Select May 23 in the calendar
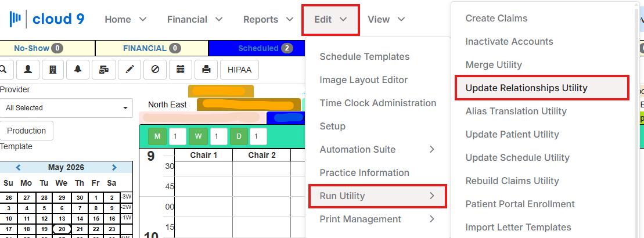Screen dimensions: 644x238 click(x=110, y=229)
